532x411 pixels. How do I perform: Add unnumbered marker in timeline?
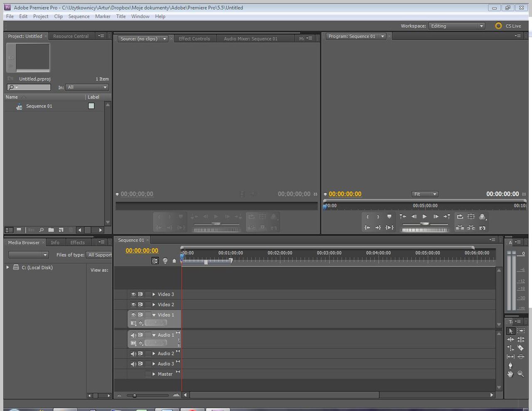(175, 261)
